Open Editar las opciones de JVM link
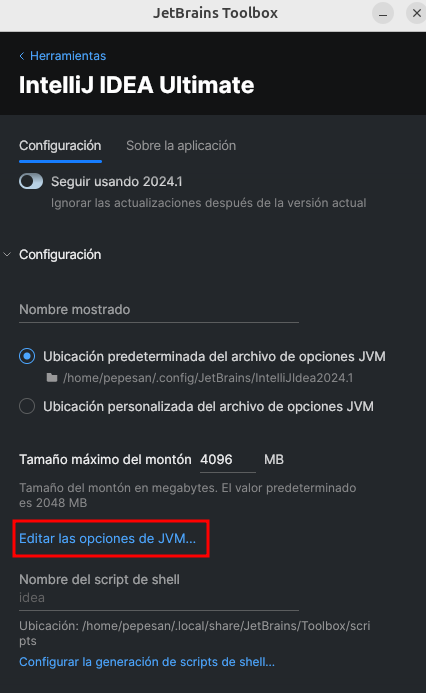The width and height of the screenshot is (426, 693). [107, 538]
